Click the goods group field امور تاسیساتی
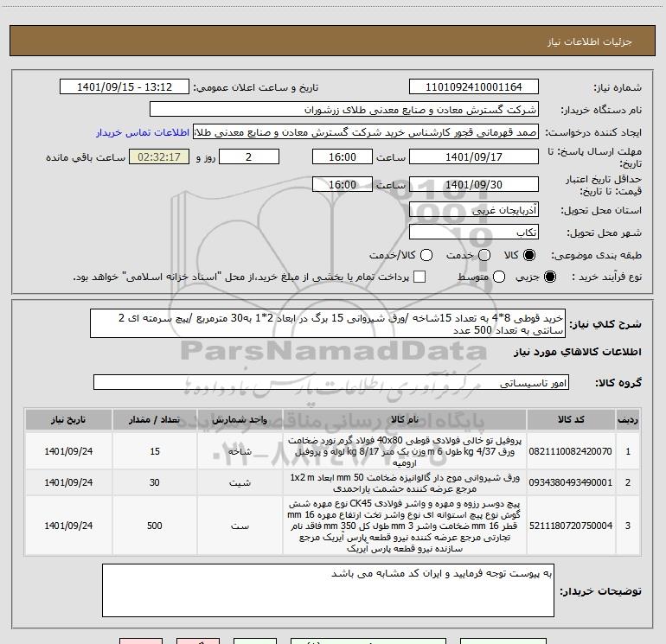Screen dimensions: 666x644 331,382
